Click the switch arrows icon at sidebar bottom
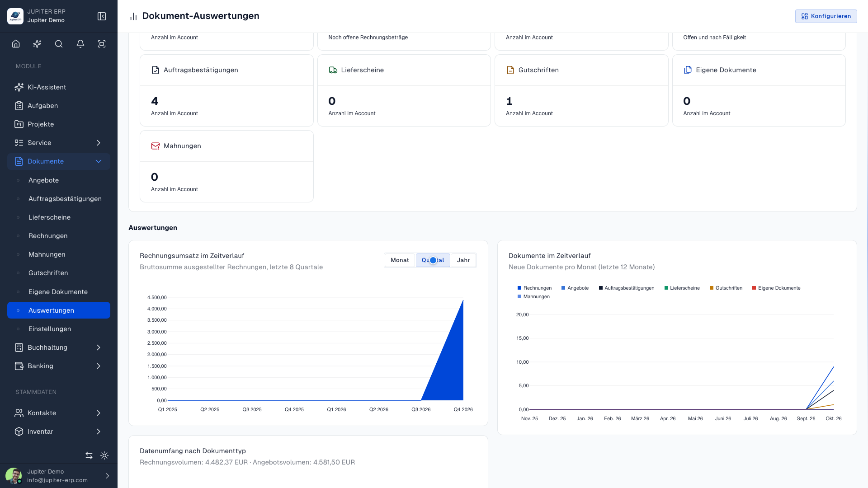This screenshot has height=488, width=868. [x=89, y=455]
